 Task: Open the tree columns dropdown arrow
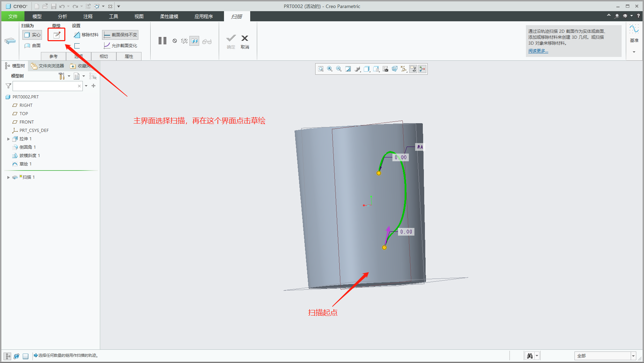coord(84,76)
